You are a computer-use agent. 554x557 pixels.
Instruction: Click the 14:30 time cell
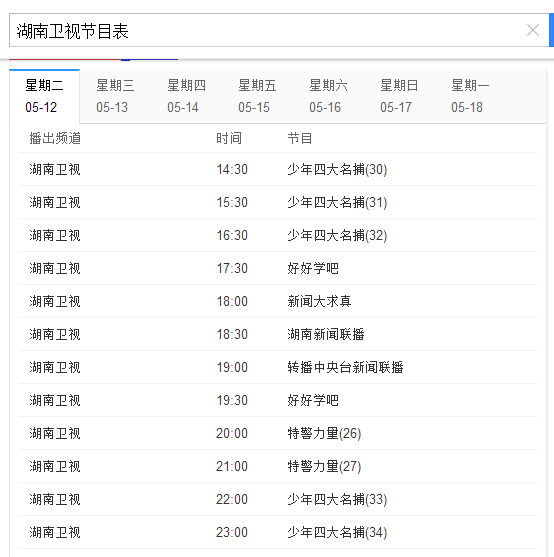(232, 169)
